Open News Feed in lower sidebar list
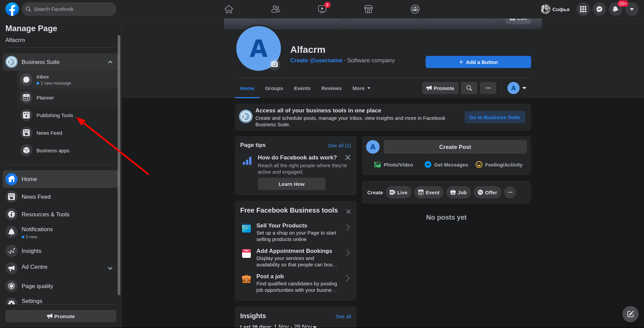Screen dimensions: 644x328 click(60, 197)
